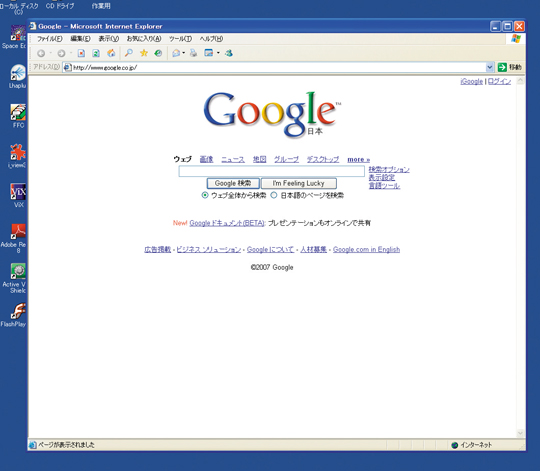
Task: Select the ViX desktop shortcut
Action: click(18, 192)
